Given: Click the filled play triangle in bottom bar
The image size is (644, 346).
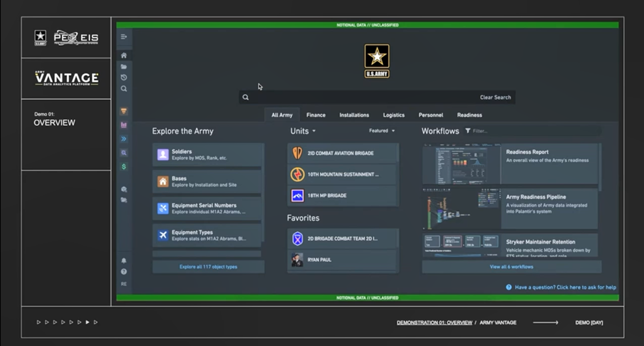Looking at the screenshot, I should tap(87, 322).
